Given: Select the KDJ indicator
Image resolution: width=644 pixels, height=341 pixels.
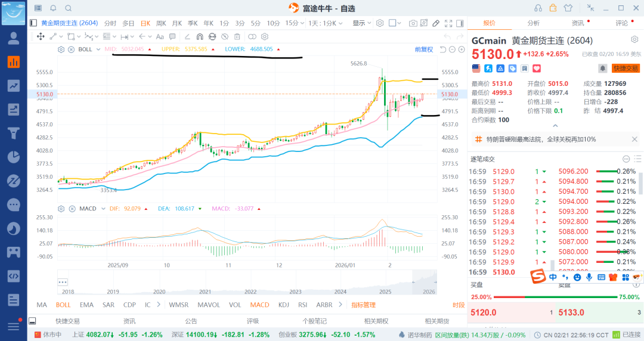Looking at the screenshot, I should [283, 305].
